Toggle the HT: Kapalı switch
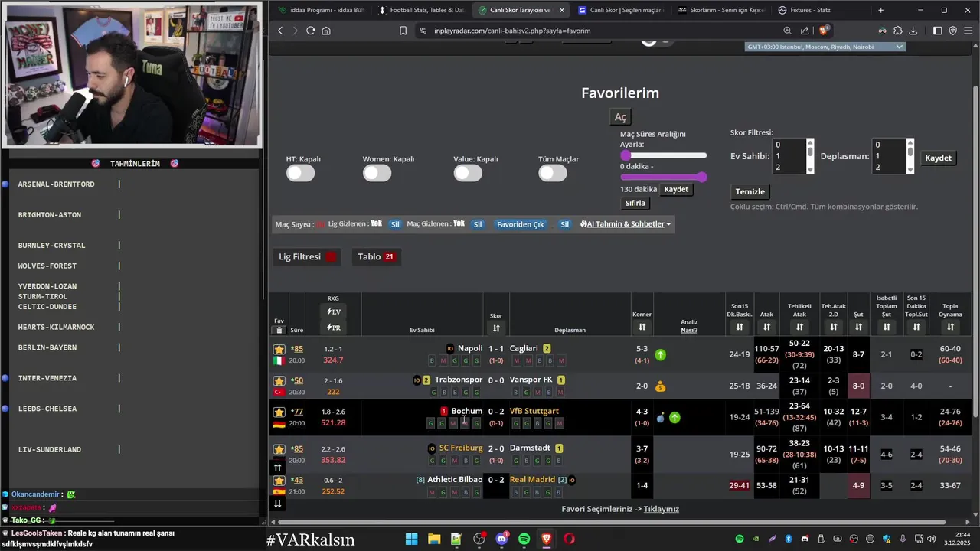The width and height of the screenshot is (980, 551). tap(301, 173)
